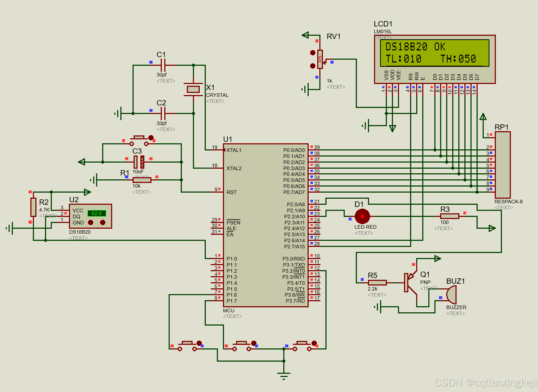Push the reset button plunger above C3
538x392 pixels.
[x=139, y=138]
